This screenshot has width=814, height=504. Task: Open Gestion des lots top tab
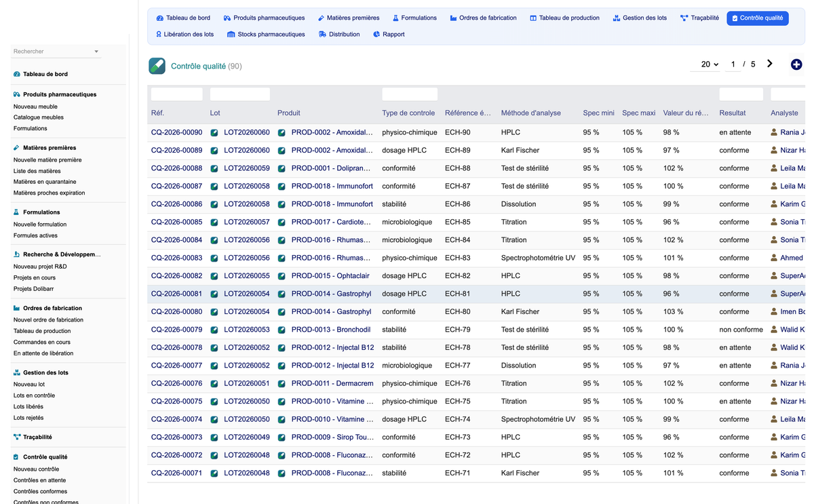[x=640, y=18]
